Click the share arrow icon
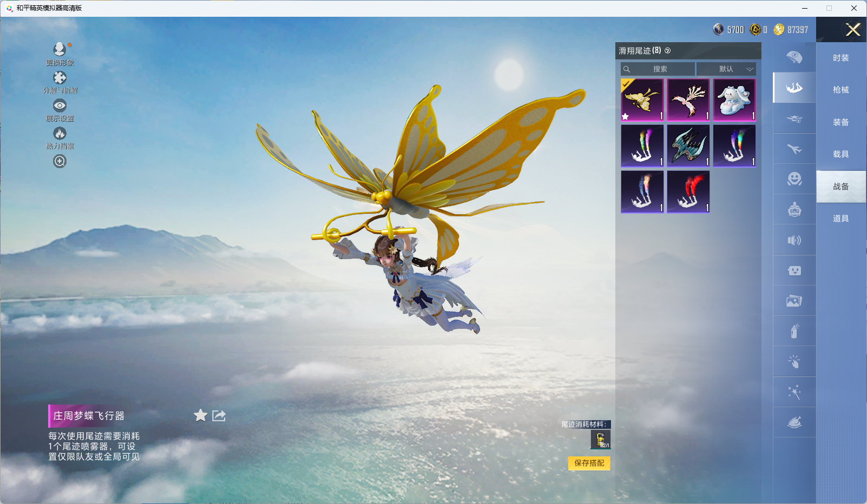The width and height of the screenshot is (867, 504). pyautogui.click(x=219, y=415)
